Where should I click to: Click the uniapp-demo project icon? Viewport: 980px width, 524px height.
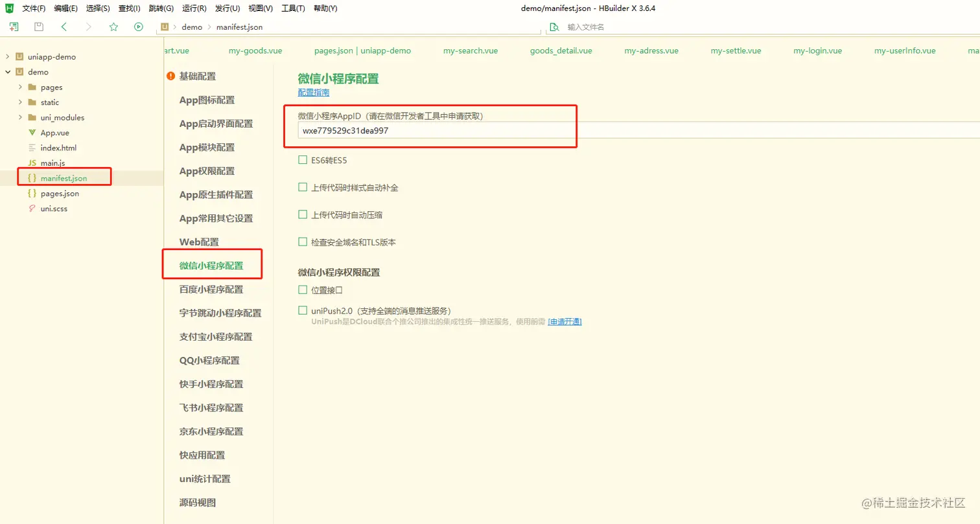(x=19, y=56)
